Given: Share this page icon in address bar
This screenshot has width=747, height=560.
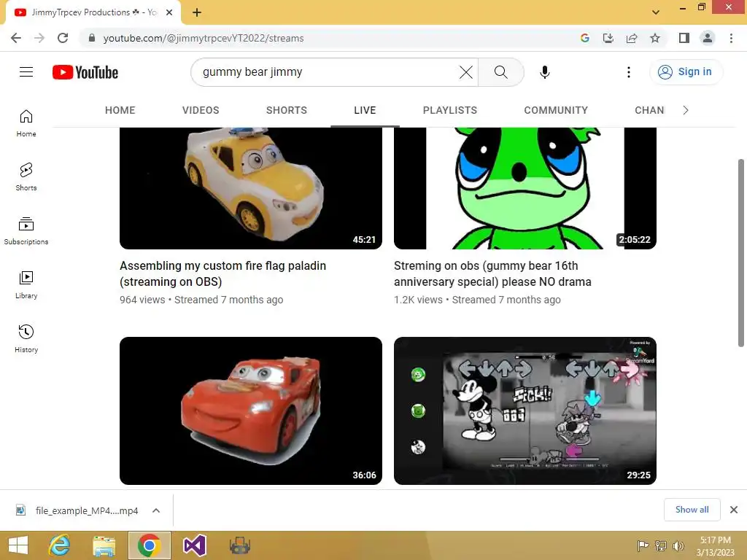Looking at the screenshot, I should (x=632, y=38).
